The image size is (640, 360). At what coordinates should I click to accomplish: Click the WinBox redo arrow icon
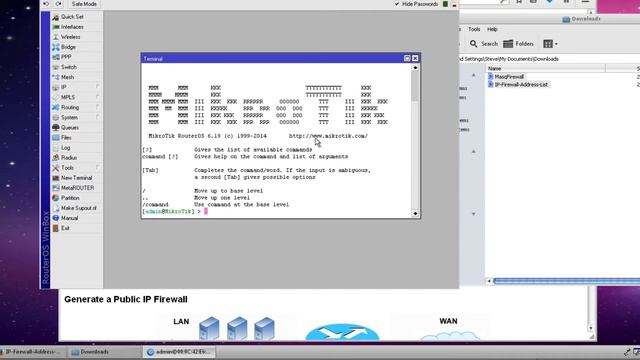tap(58, 4)
